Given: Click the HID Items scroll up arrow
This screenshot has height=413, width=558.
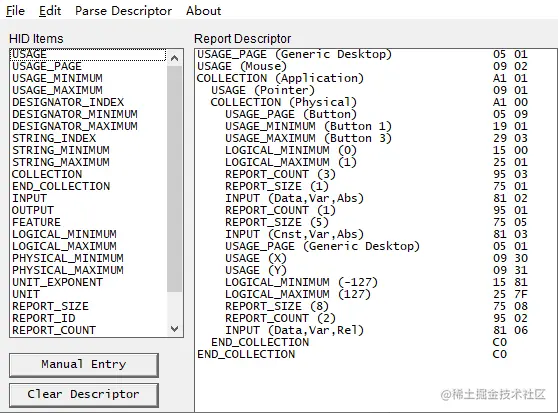Looking at the screenshot, I should (x=174, y=58).
